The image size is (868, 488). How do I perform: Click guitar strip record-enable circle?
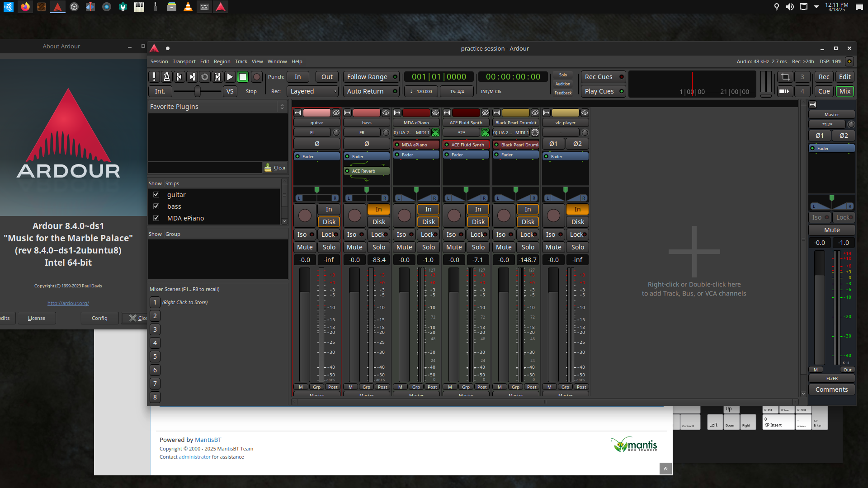click(305, 216)
